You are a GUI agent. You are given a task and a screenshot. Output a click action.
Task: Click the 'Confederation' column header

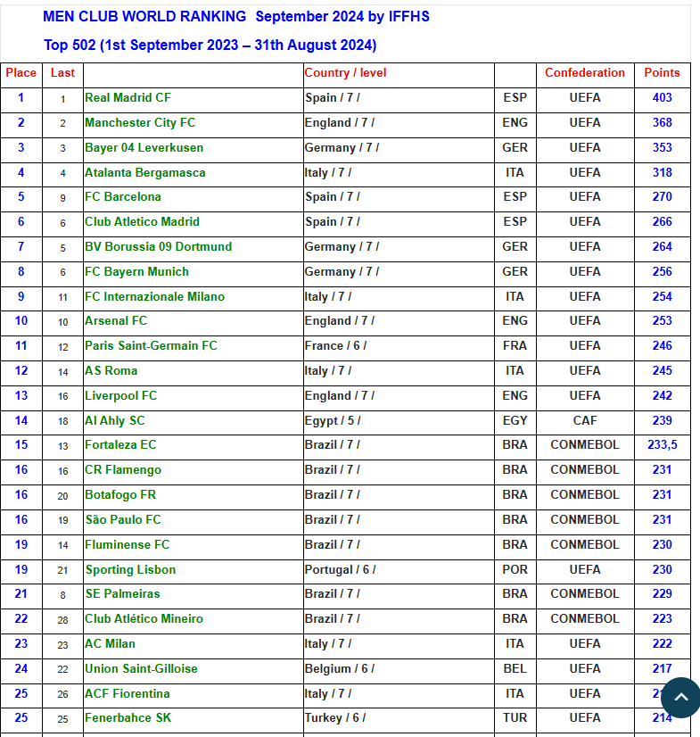(585, 73)
